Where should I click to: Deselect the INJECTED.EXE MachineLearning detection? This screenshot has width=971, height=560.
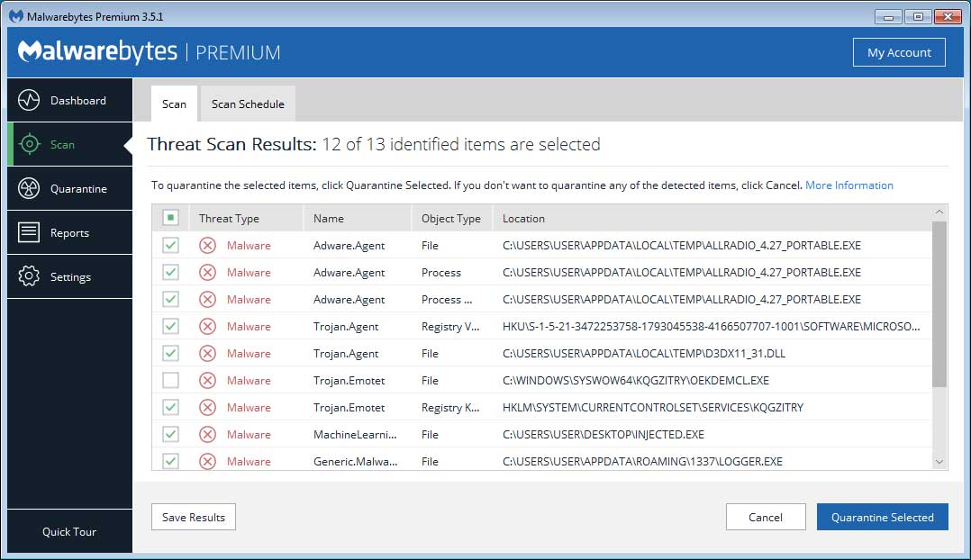[170, 434]
